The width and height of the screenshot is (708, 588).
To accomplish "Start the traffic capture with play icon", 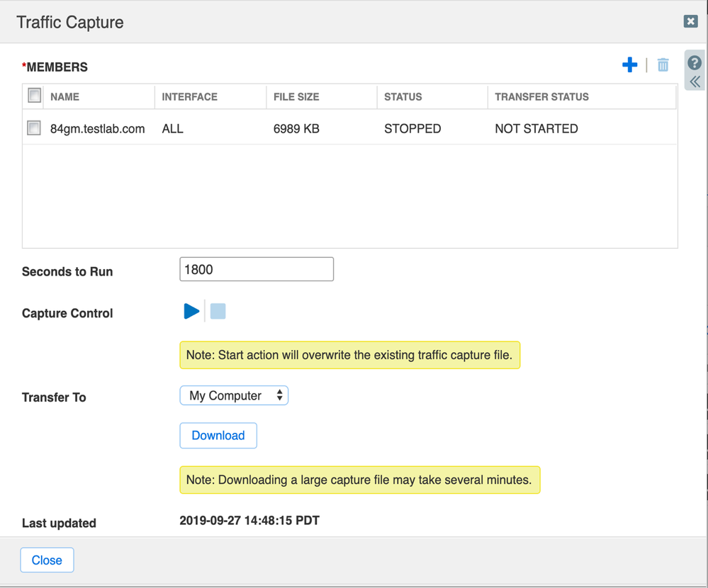I will (x=191, y=311).
